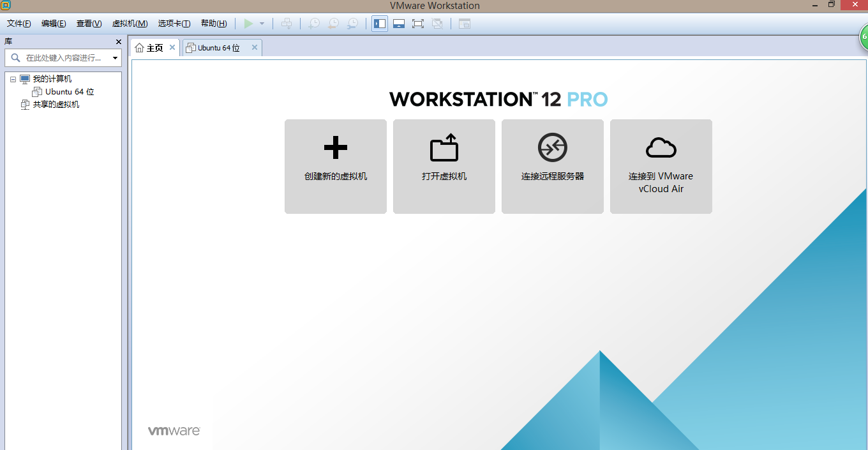
Task: Click the library search input field
Action: tap(63, 58)
